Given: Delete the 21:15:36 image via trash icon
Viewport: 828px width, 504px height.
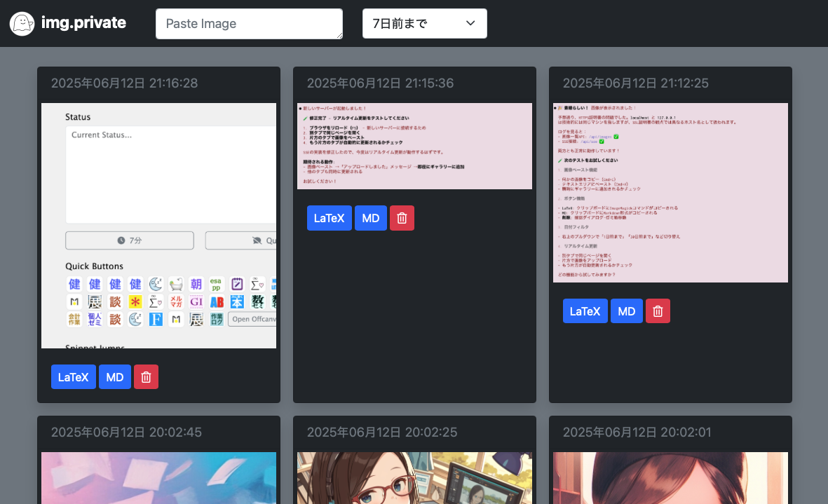Looking at the screenshot, I should click(402, 218).
